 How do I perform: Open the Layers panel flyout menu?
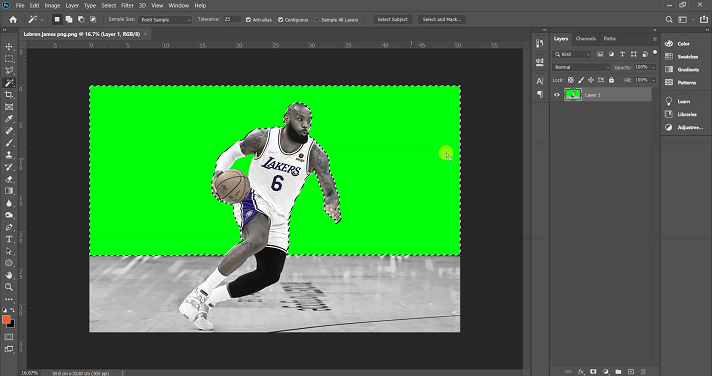coord(655,39)
